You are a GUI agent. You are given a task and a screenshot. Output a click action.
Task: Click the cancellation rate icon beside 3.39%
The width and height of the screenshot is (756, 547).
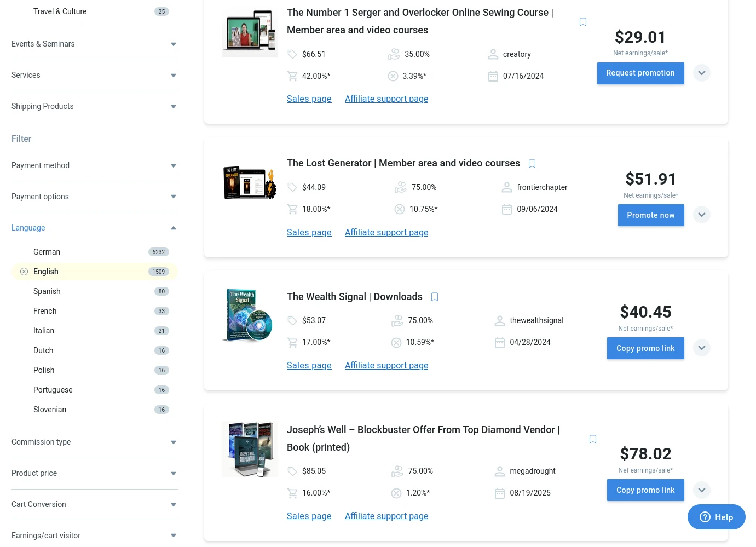pos(393,76)
